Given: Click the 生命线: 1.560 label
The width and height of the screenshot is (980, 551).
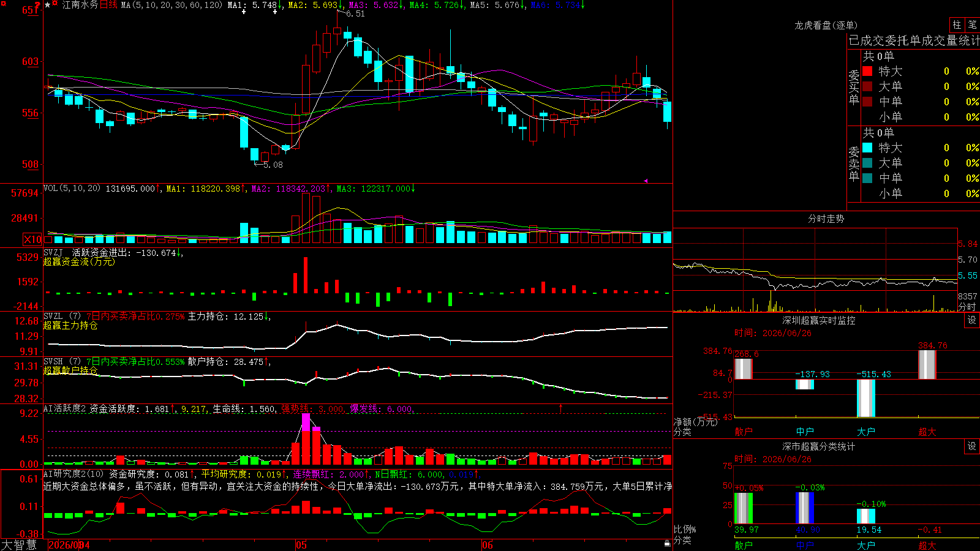Looking at the screenshot, I should [244, 408].
